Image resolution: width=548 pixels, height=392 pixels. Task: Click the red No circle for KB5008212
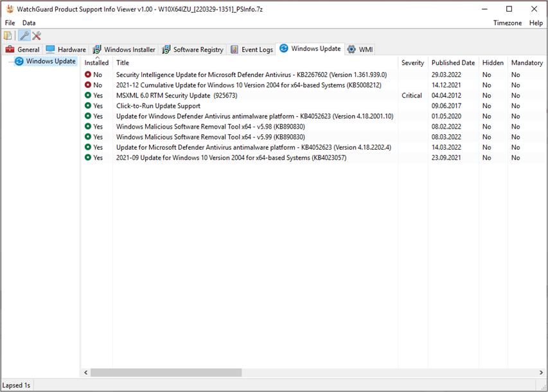[88, 85]
